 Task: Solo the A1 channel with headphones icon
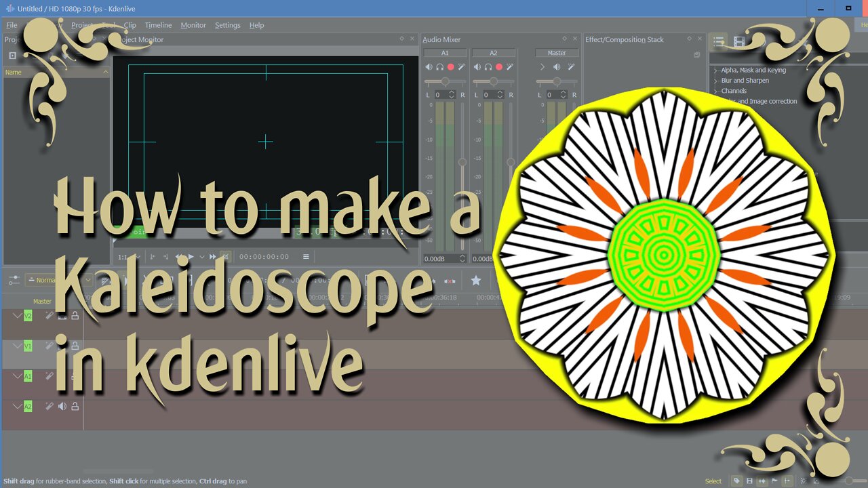tap(439, 66)
